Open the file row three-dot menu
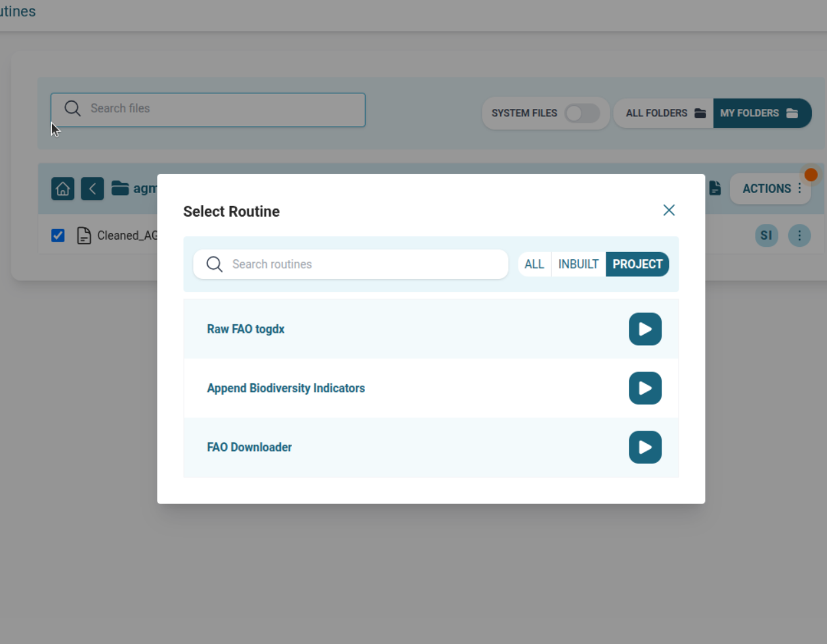This screenshot has height=644, width=827. click(799, 235)
